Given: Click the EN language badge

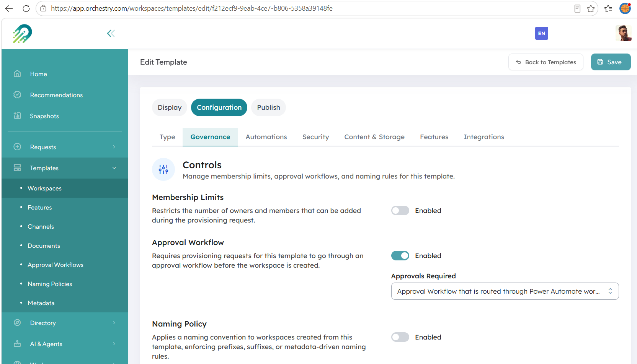Looking at the screenshot, I should 541,33.
